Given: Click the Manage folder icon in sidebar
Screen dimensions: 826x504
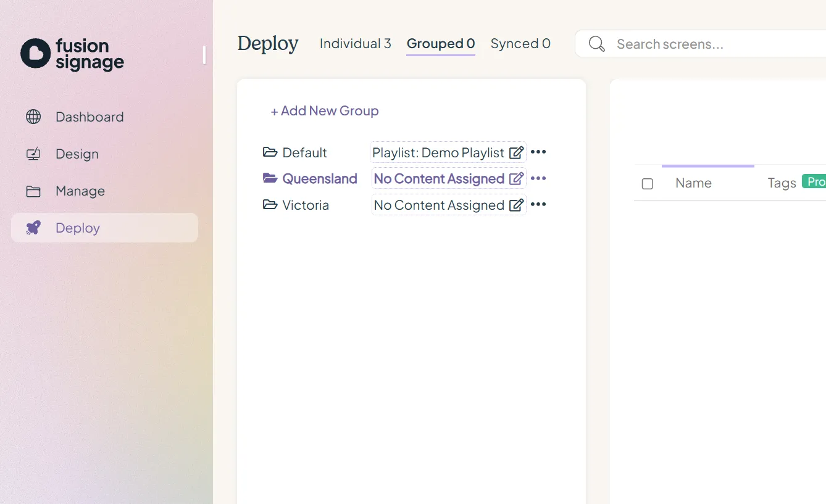Looking at the screenshot, I should click(x=33, y=191).
